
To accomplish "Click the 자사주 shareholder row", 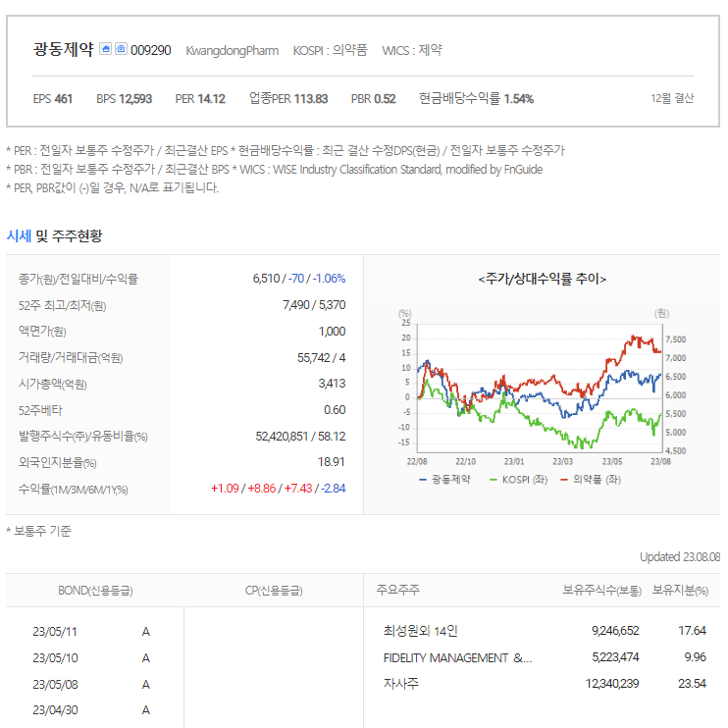I will pos(401,684).
